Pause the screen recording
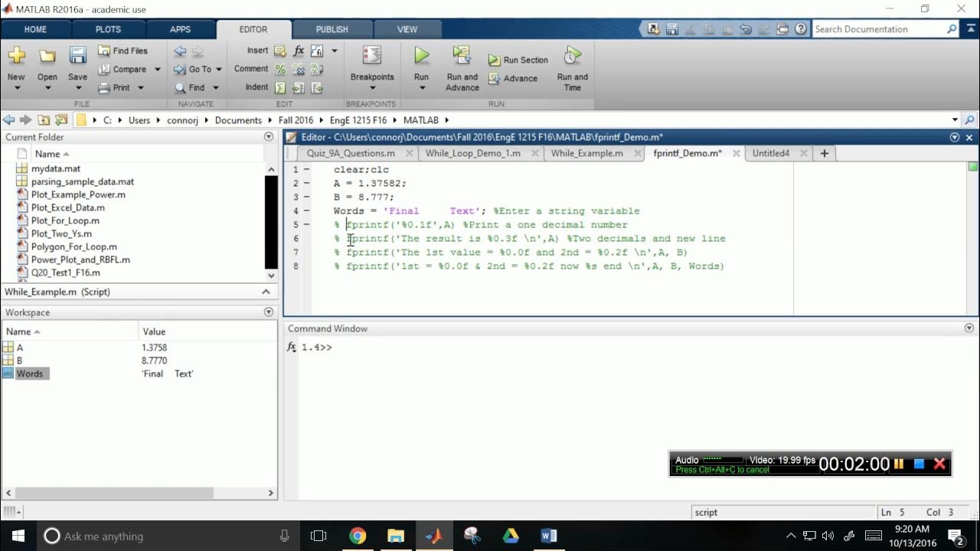980x551 pixels. point(899,464)
